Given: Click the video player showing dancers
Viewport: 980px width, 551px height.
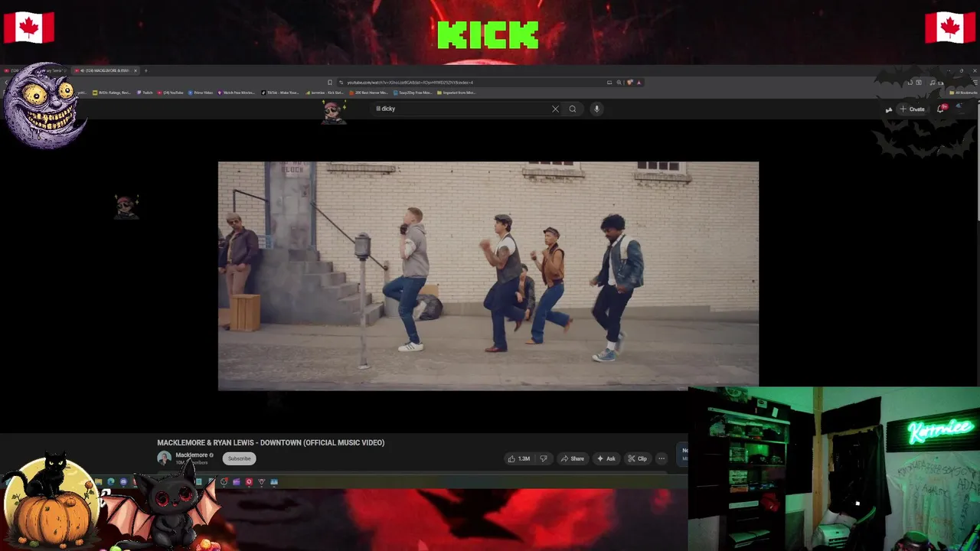Looking at the screenshot, I should click(488, 275).
